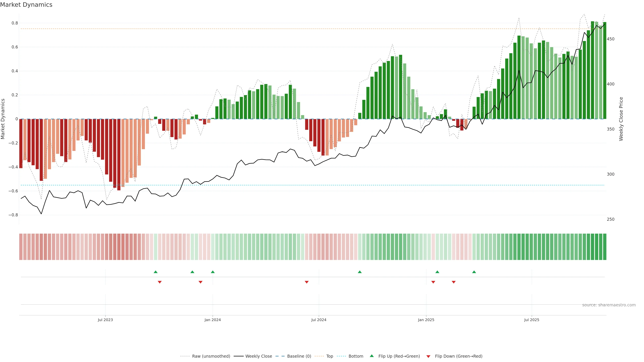Hide the Top threshold legend entry
This screenshot has width=644, height=362.
tap(330, 356)
